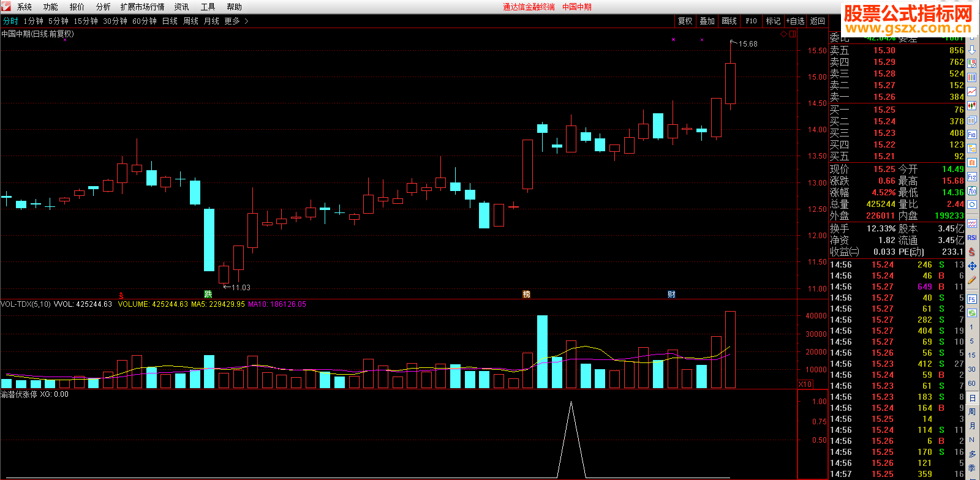Click the TDX app logo icon
980x480 pixels.
click(x=6, y=7)
